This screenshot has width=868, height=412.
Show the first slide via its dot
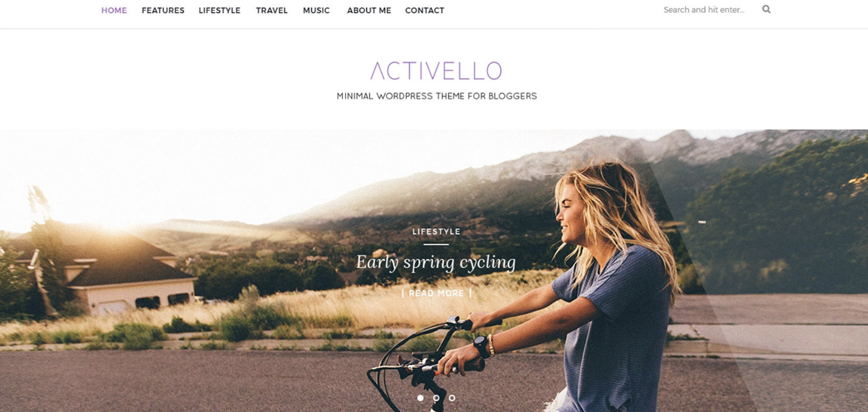pos(420,398)
